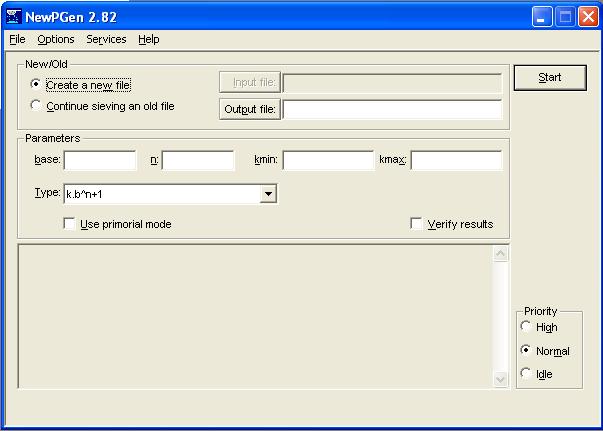This screenshot has height=431, width=603.
Task: Click in the Output file text field
Action: tap(392, 110)
